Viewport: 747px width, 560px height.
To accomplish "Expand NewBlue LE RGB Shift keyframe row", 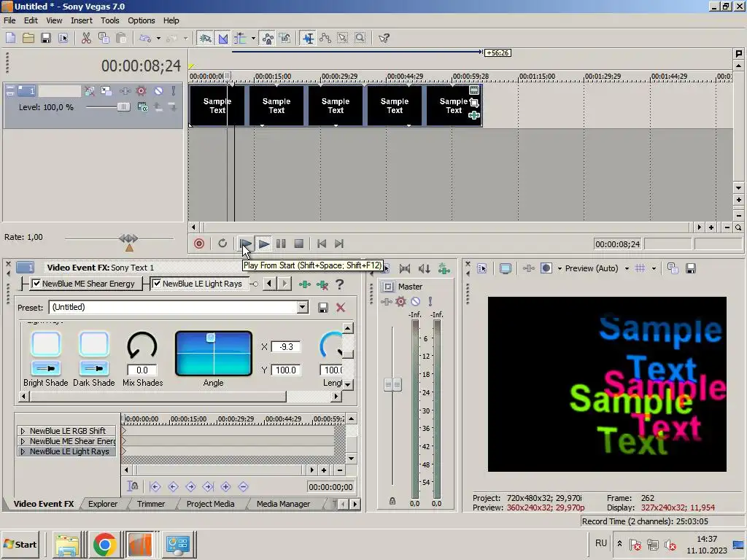I will click(x=23, y=431).
